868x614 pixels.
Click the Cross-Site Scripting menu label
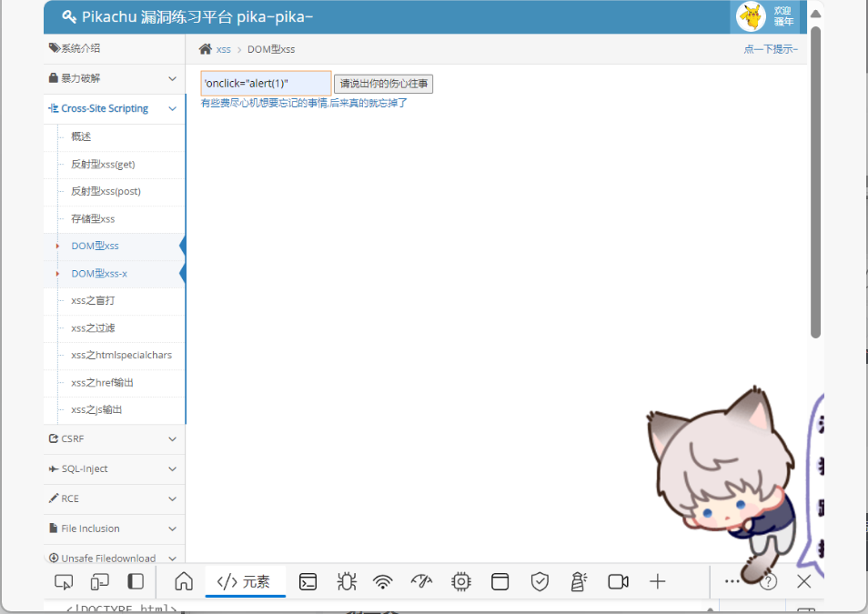(105, 108)
